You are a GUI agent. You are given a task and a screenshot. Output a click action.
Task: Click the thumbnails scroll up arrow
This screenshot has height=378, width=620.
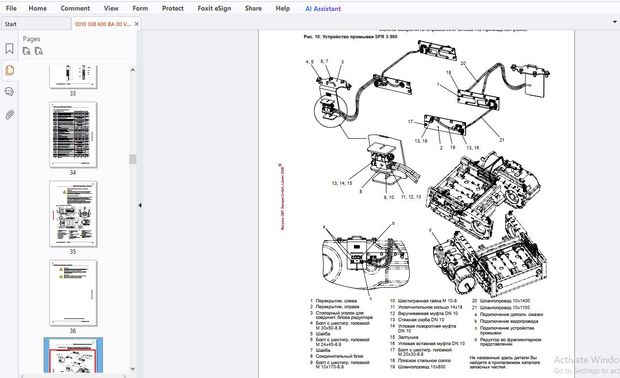click(x=133, y=70)
